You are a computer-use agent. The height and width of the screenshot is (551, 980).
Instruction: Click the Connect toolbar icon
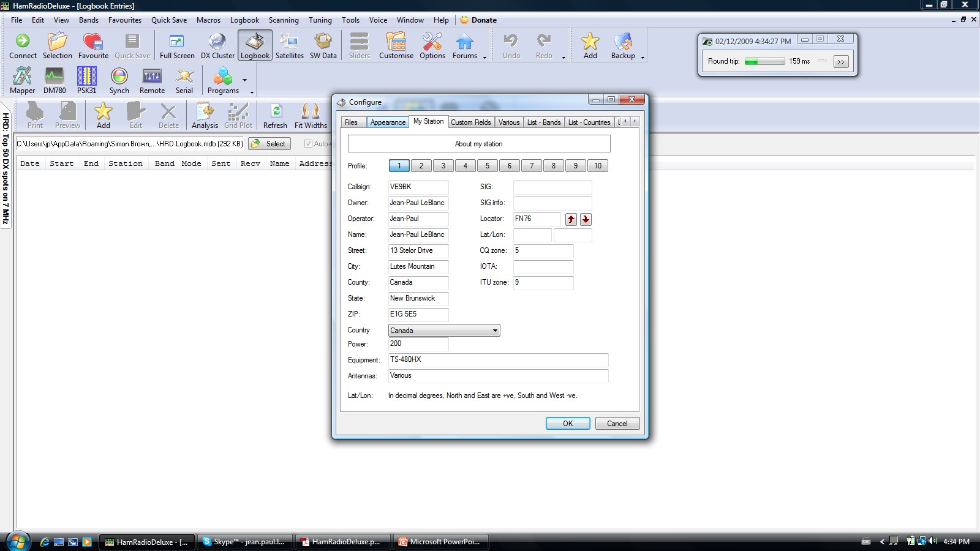tap(23, 46)
